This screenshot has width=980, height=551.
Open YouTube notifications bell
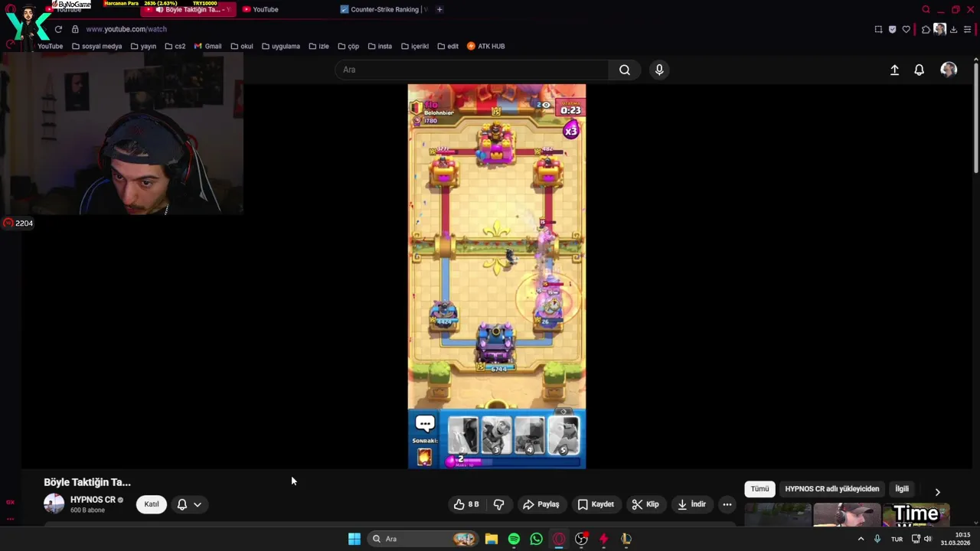click(920, 70)
